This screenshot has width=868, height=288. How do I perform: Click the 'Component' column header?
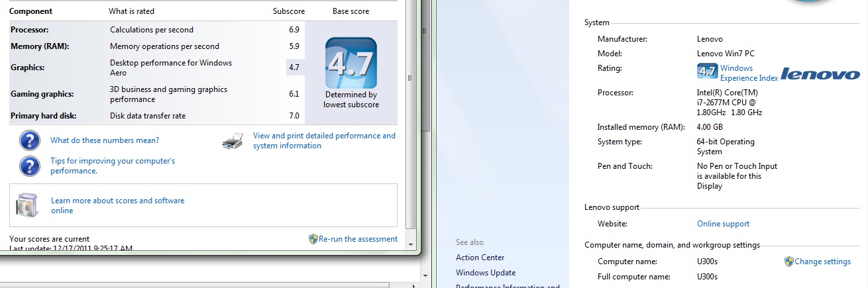point(32,11)
